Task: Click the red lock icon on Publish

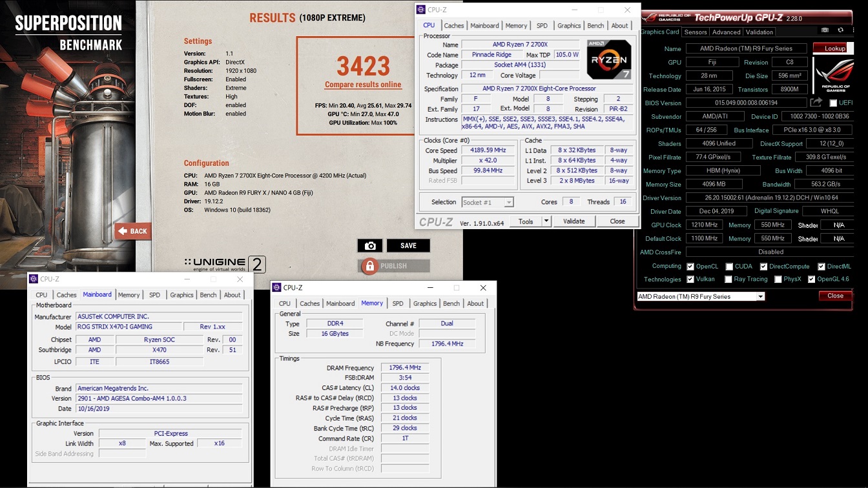Action: pyautogui.click(x=369, y=265)
